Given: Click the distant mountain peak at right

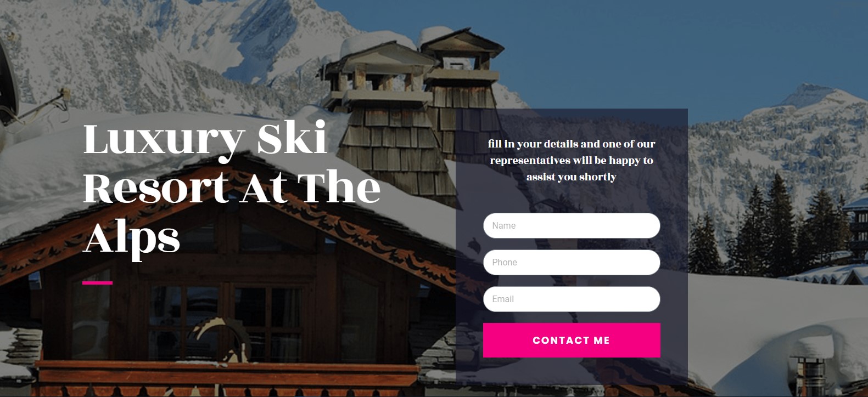Looking at the screenshot, I should click(x=811, y=93).
